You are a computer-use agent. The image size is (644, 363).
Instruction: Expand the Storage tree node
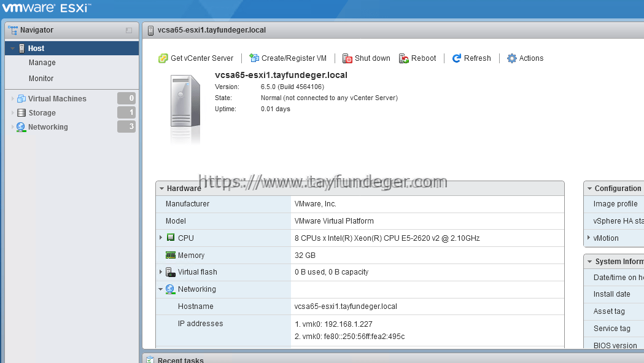click(x=13, y=112)
